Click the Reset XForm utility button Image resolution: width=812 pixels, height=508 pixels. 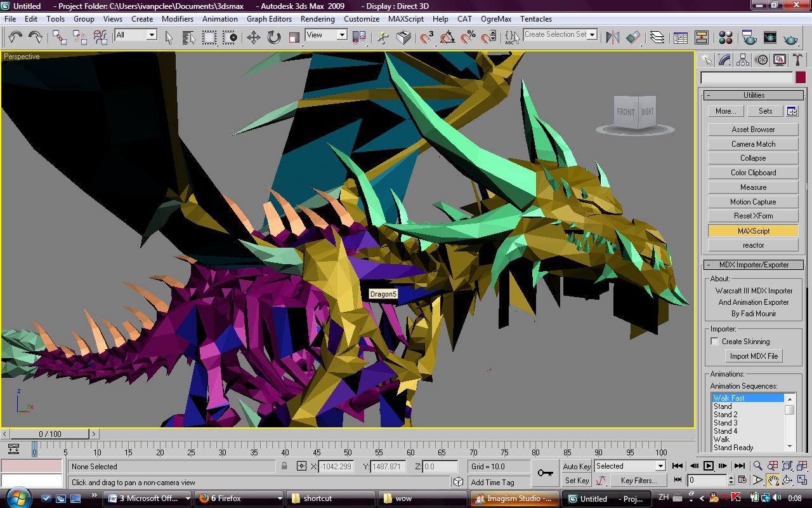753,216
